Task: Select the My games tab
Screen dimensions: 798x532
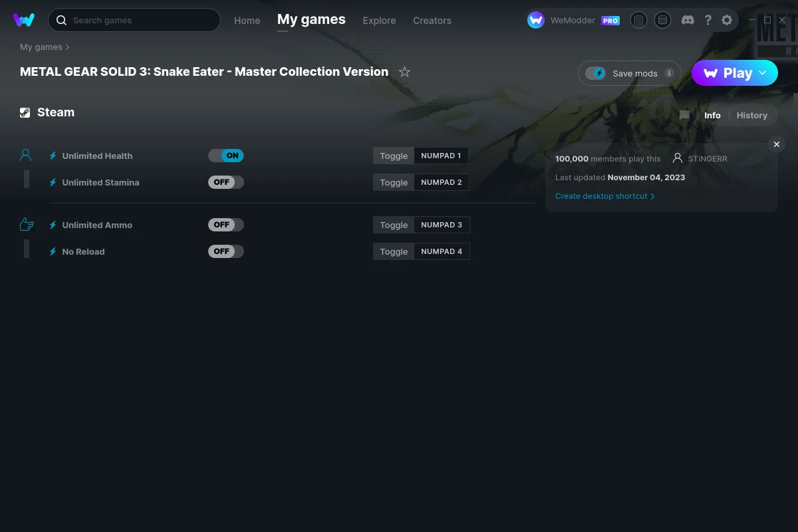Action: pos(311,19)
